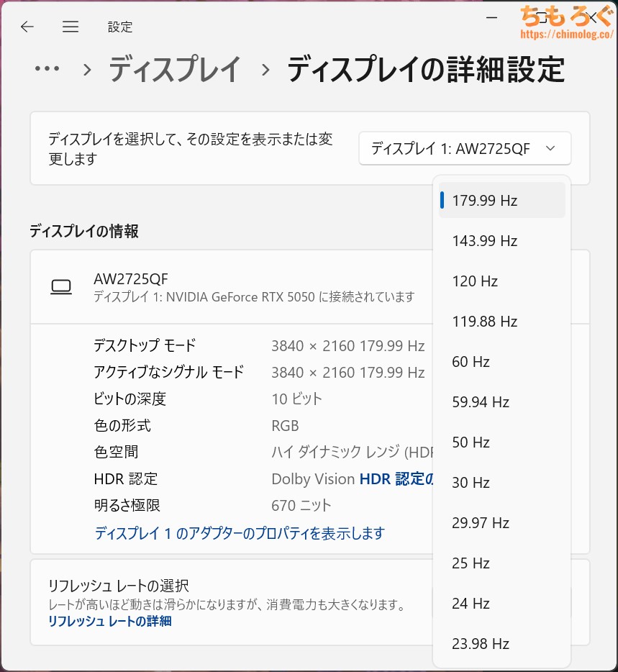Click the ディスプレイ breadcrumb link
The height and width of the screenshot is (672, 618).
tap(175, 70)
